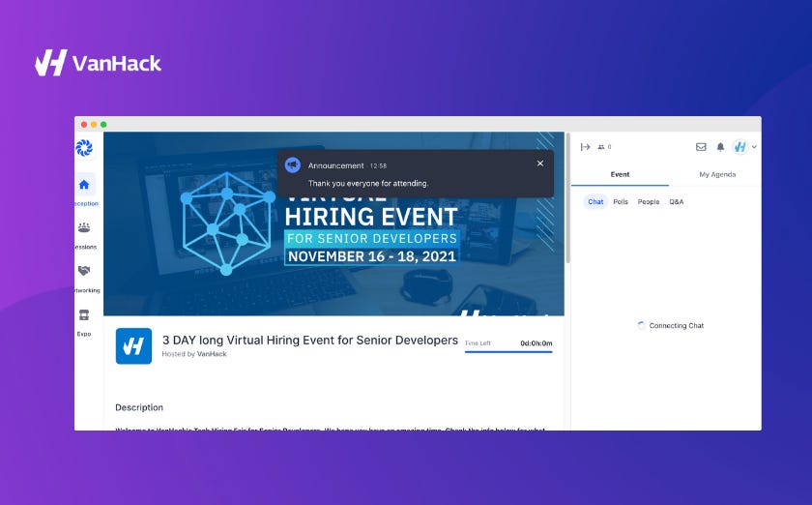Select the Chat tab
The width and height of the screenshot is (812, 505).
595,201
